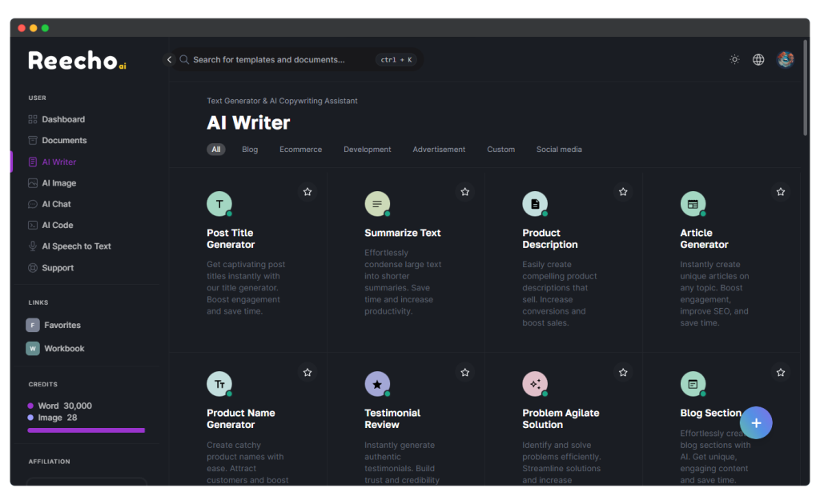
Task: Favorite the Post Title Generator card
Action: click(x=307, y=192)
